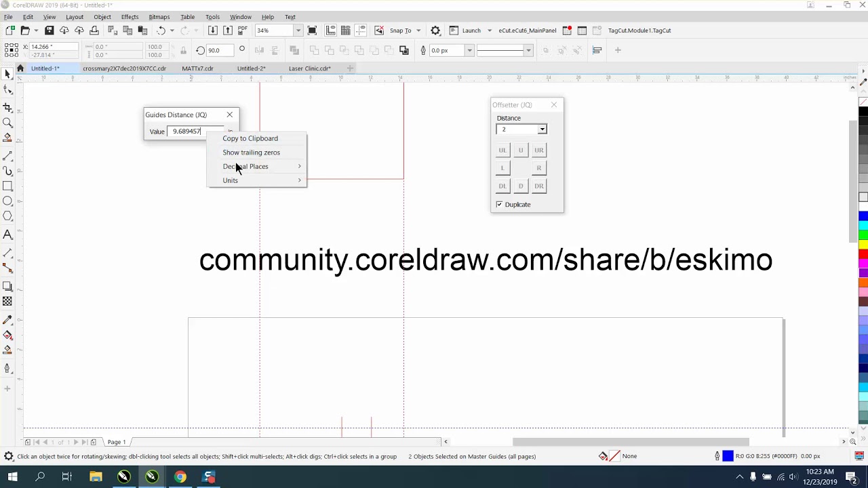Open the File menu
Screen dimensions: 868x488
coord(8,17)
